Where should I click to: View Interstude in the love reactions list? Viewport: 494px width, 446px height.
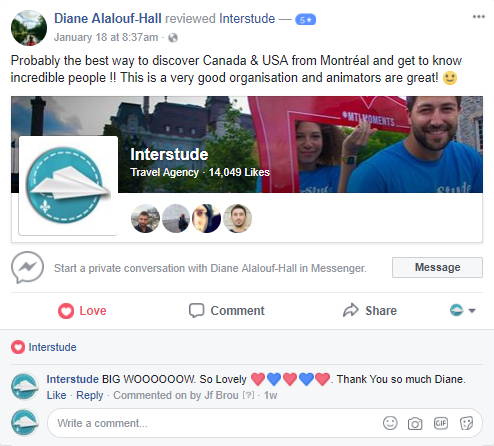point(52,347)
